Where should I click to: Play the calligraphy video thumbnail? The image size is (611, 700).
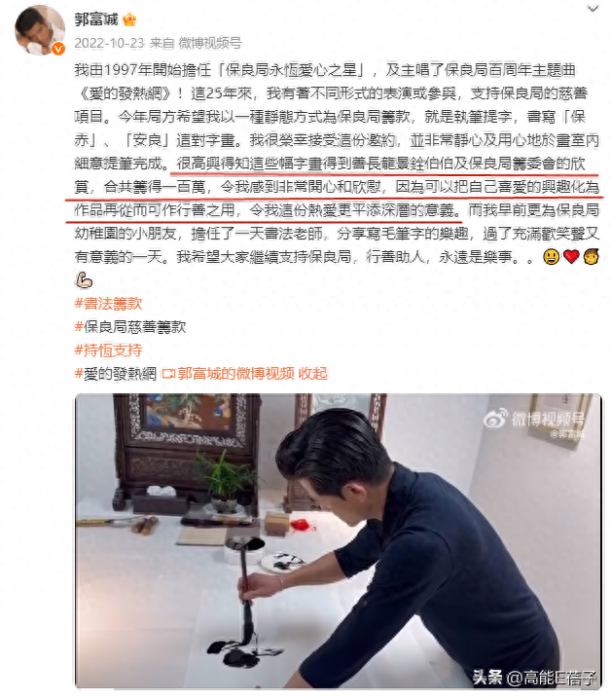(338, 540)
